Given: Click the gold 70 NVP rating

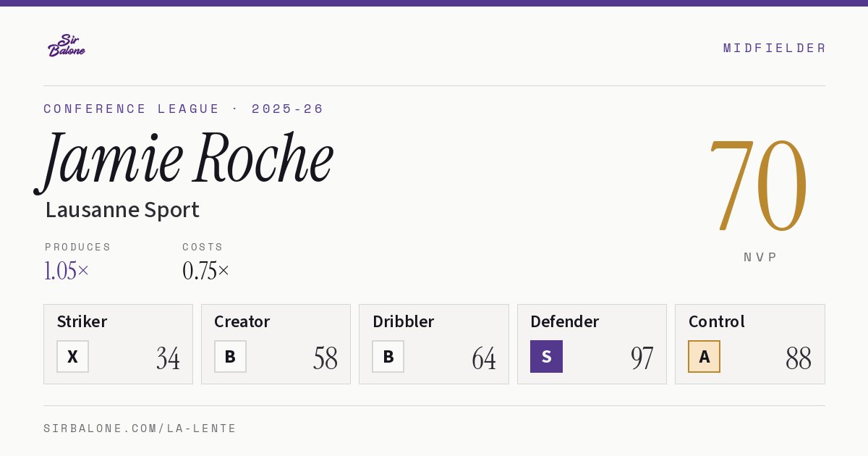Looking at the screenshot, I should 759,185.
